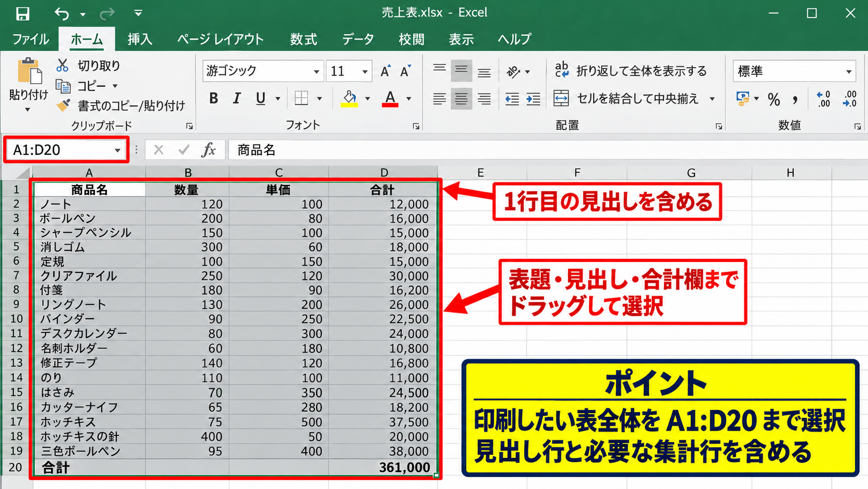Switch to the 表示 tab

tap(461, 39)
